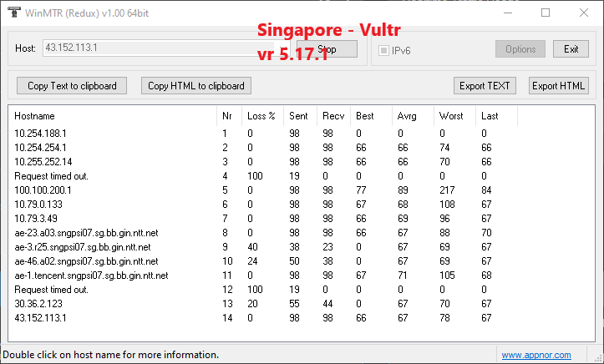
Task: Click the Best column header
Action: click(371, 116)
